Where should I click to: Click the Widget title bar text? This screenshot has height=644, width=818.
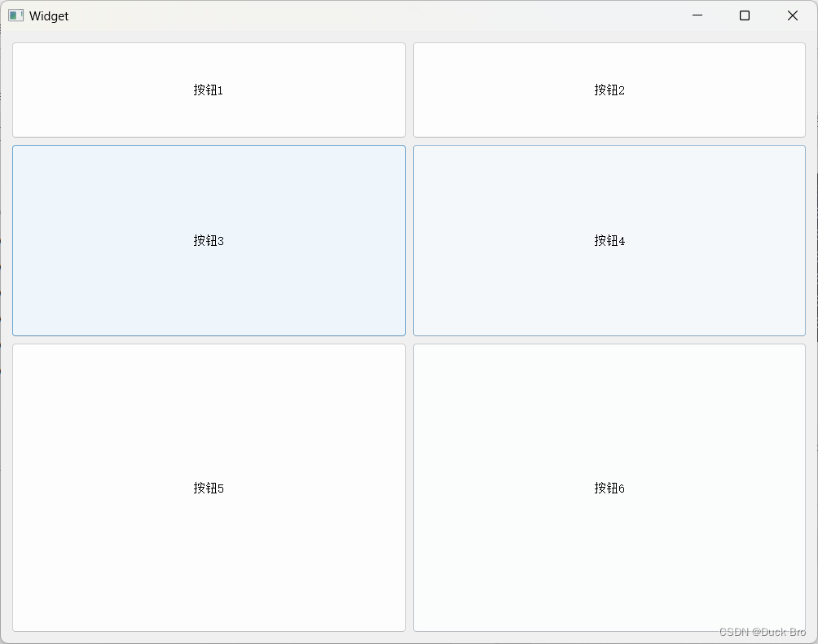(x=49, y=15)
